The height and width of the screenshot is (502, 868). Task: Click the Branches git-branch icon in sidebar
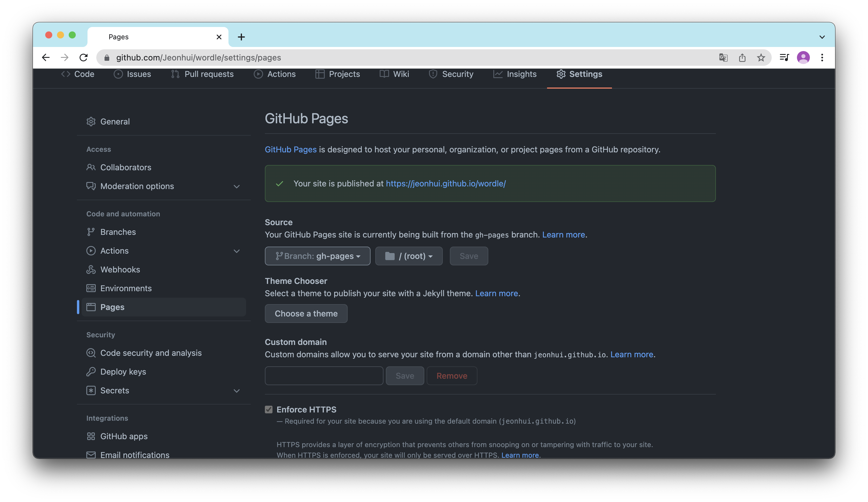pos(91,232)
